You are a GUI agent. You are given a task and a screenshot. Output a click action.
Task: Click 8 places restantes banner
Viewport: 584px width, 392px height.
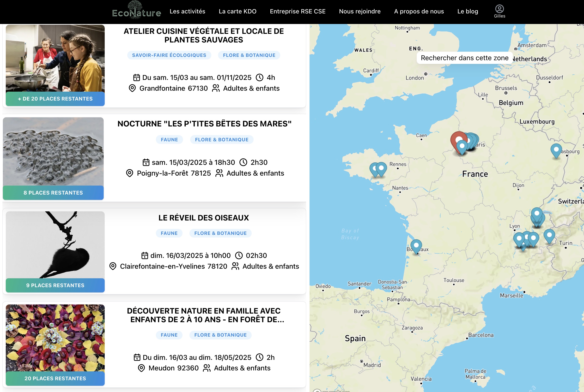[x=53, y=193]
